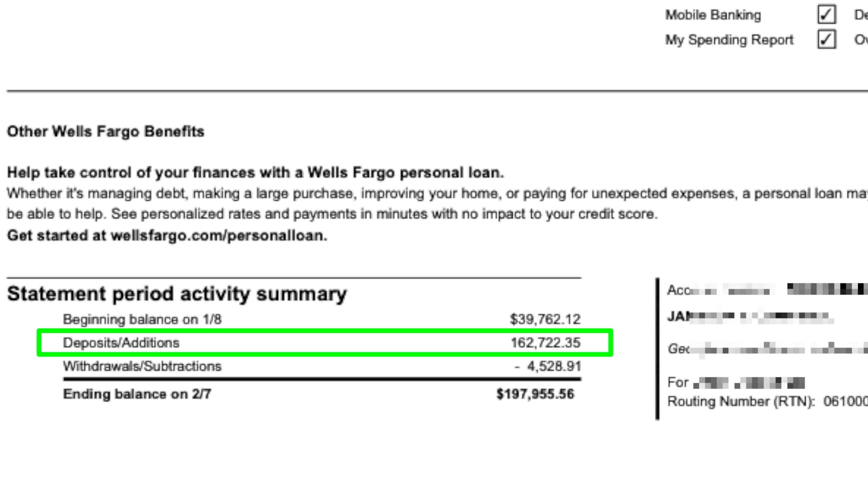868x488 pixels.
Task: Click the Beginning balance on 1/8 label
Action: [142, 319]
